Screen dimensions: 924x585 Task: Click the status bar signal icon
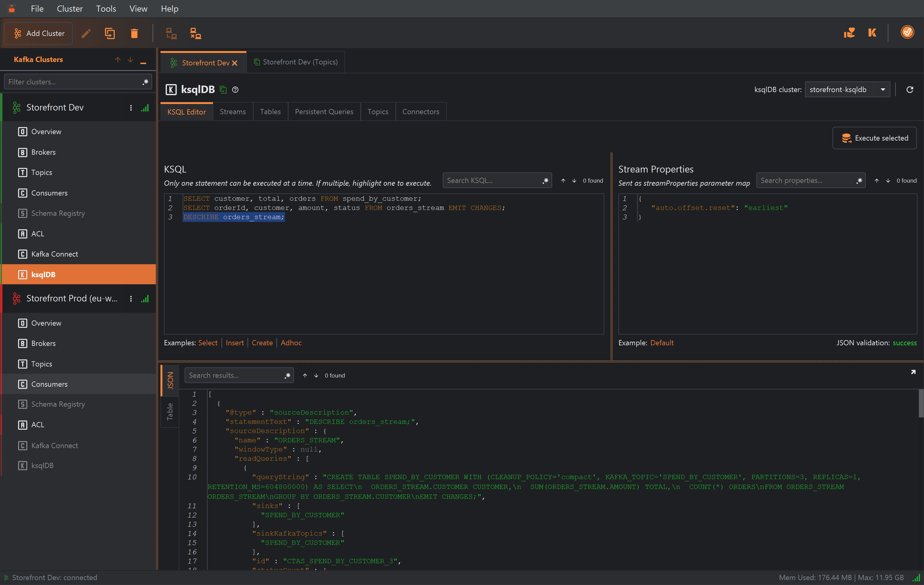(x=916, y=578)
